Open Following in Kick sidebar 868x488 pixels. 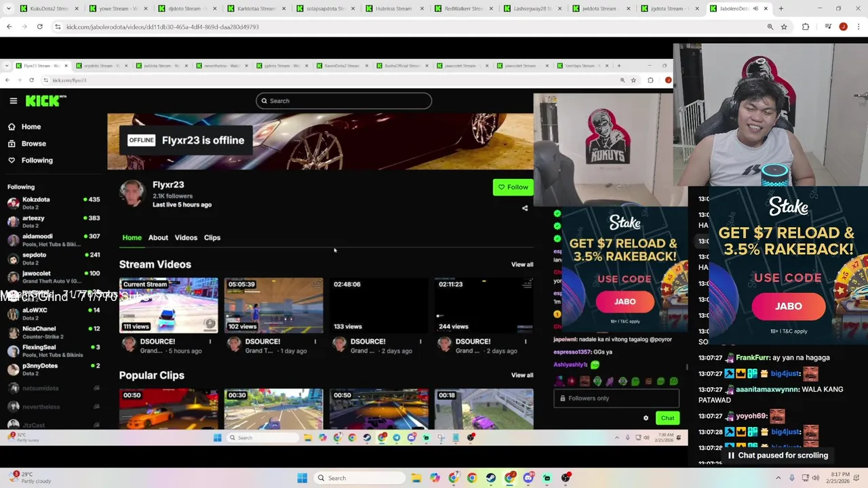point(37,161)
